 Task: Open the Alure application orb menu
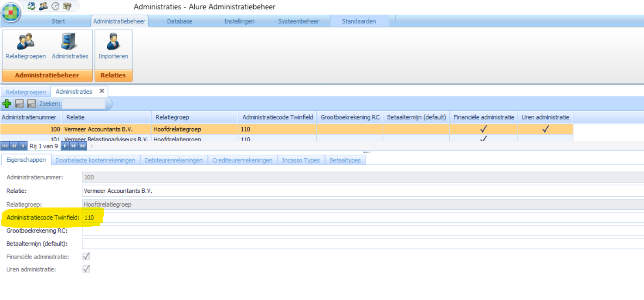point(11,12)
